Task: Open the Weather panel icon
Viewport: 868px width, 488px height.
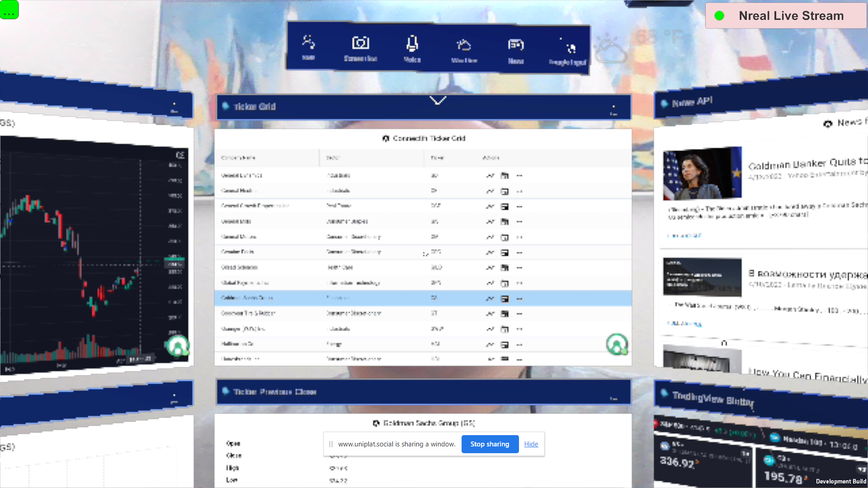Action: point(464,45)
